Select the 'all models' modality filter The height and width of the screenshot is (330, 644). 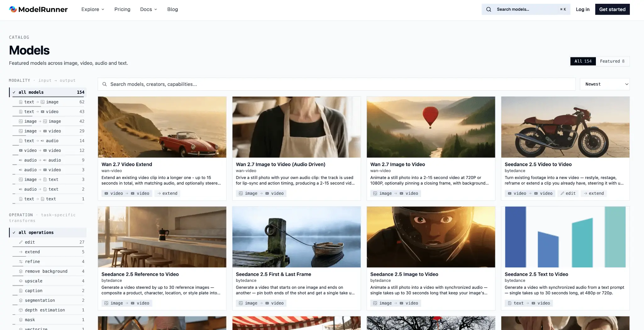(x=48, y=92)
